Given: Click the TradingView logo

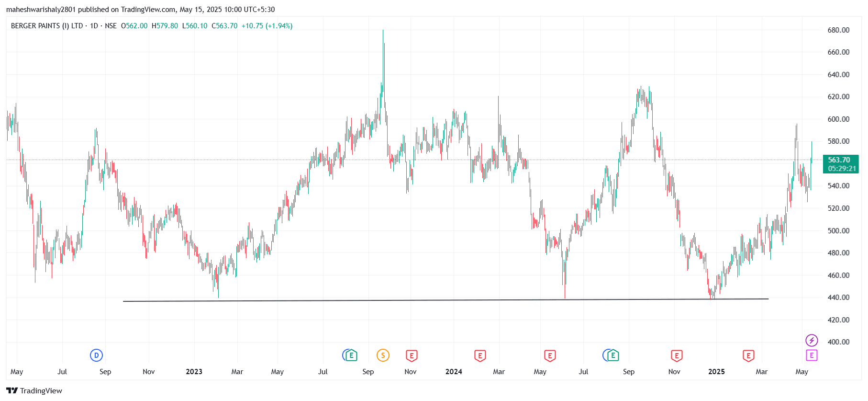Looking at the screenshot, I should (x=34, y=390).
